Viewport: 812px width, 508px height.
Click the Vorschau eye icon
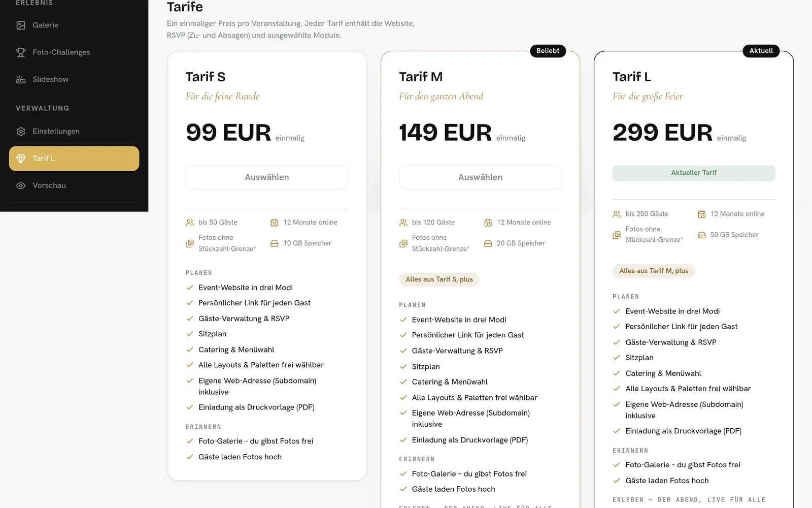click(x=21, y=186)
